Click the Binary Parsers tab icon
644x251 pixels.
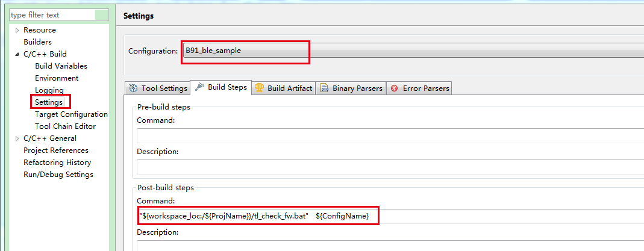[x=325, y=88]
